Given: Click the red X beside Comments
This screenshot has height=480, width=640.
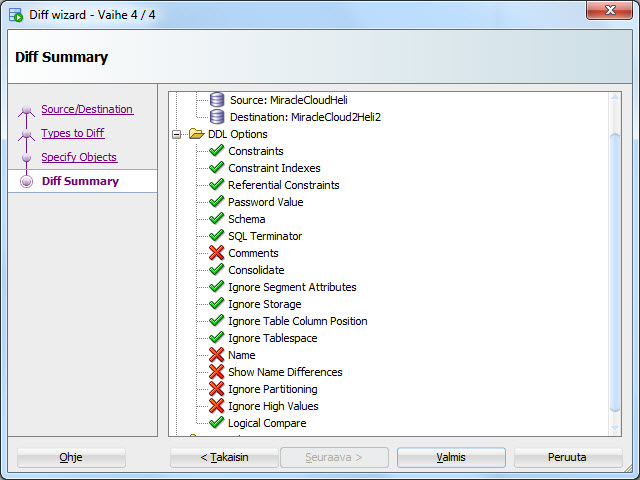Looking at the screenshot, I should tap(216, 253).
